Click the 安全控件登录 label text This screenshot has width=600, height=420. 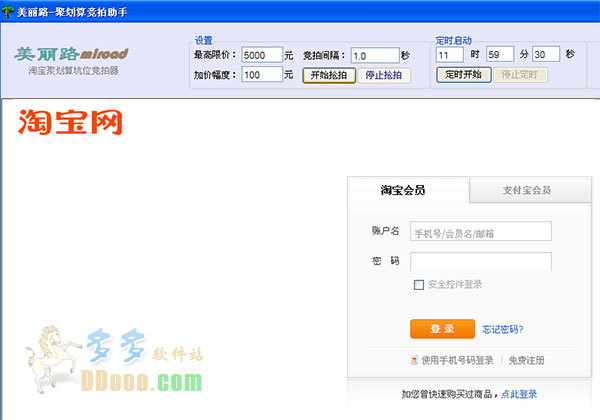coord(455,284)
